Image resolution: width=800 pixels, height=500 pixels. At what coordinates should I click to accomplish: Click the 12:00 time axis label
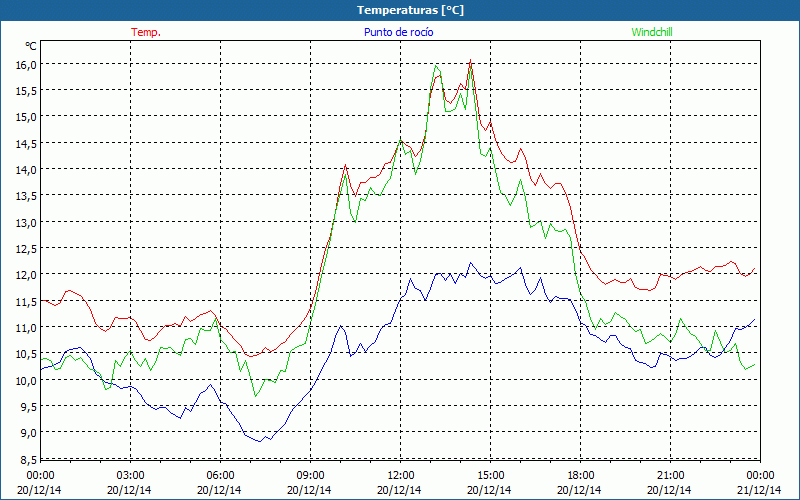[399, 475]
